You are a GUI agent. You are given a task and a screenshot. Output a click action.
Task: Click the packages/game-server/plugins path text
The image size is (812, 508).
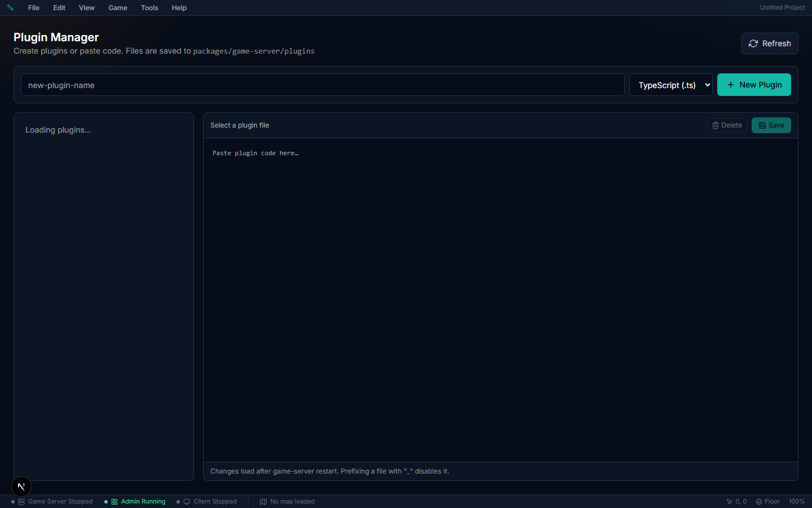click(254, 51)
